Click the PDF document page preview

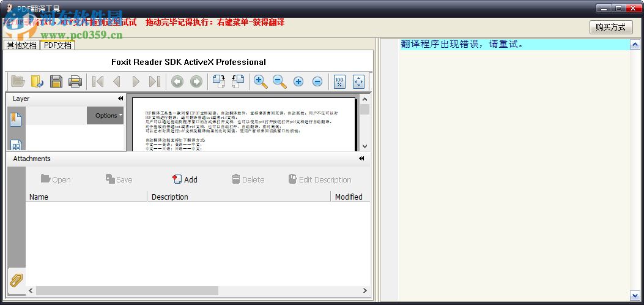(x=243, y=124)
